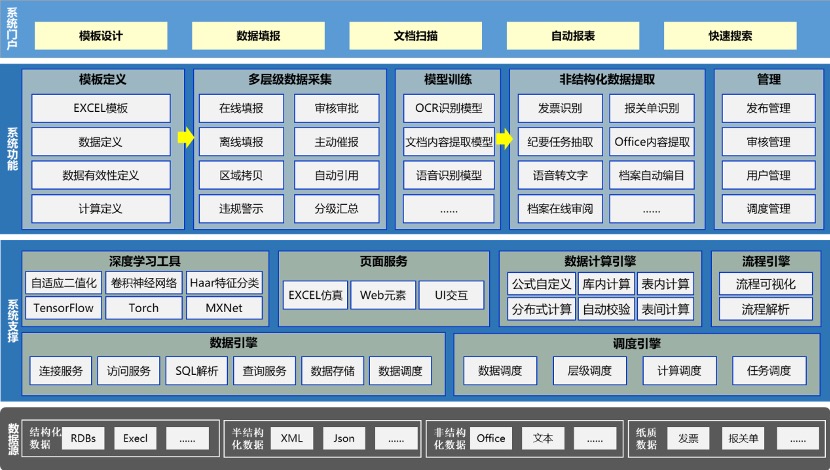Choose the SQL解析 box

coord(196,370)
